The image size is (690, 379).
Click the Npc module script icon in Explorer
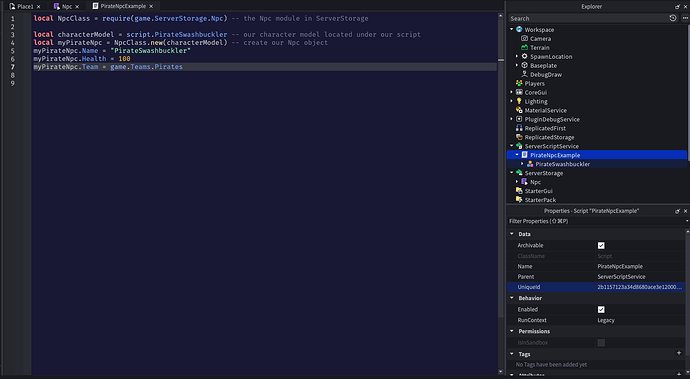[525, 182]
